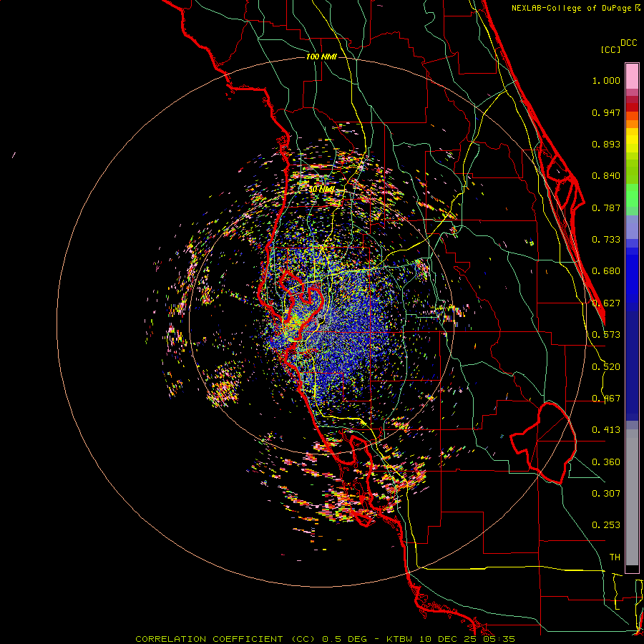Image resolution: width=644 pixels, height=644 pixels.
Task: Click the NEXLAB-College of DuPage credit text
Action: coord(576,8)
